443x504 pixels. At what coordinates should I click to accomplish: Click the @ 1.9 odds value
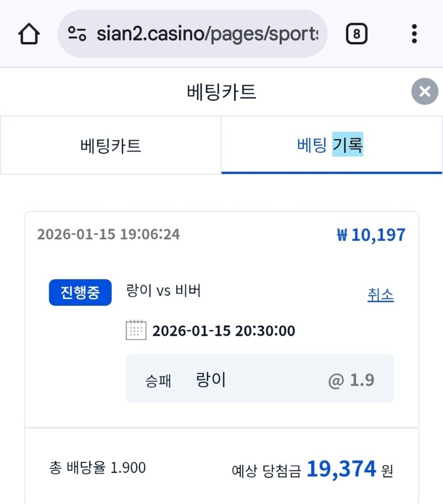pos(351,380)
